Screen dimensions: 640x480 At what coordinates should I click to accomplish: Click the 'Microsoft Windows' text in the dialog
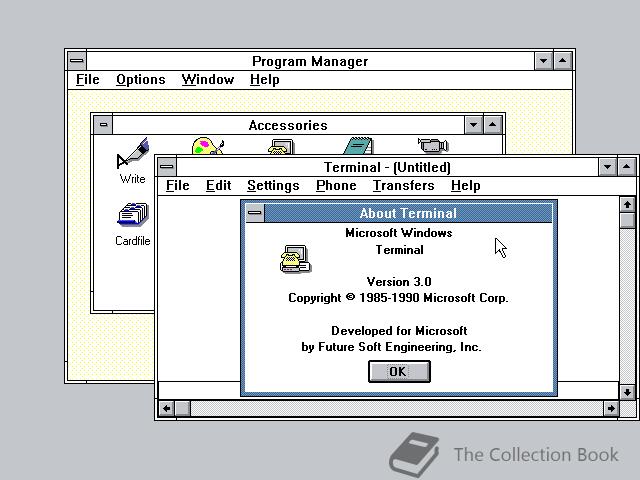(x=399, y=233)
